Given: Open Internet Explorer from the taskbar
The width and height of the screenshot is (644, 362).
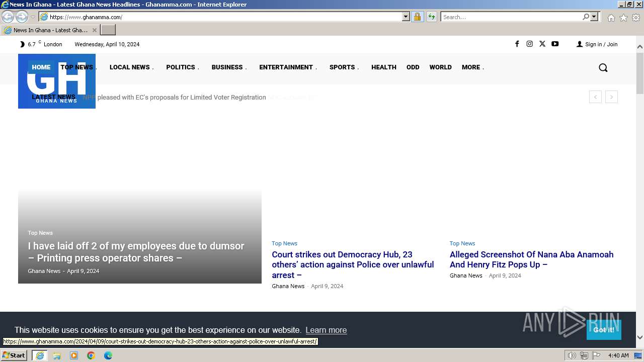Looking at the screenshot, I should 40,355.
